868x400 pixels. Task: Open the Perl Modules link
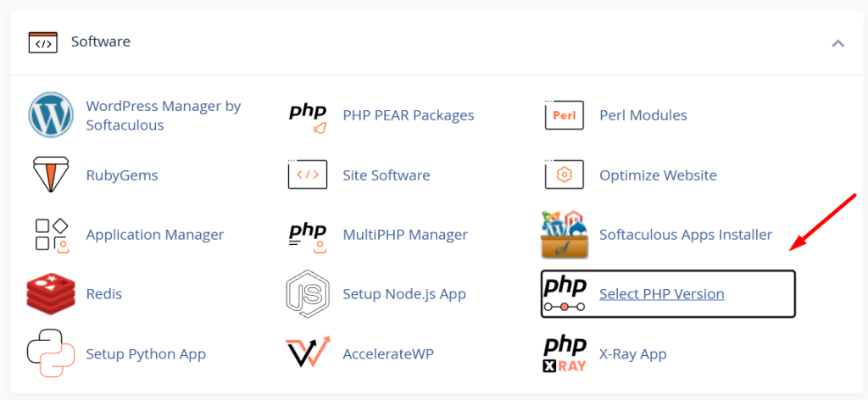point(643,115)
